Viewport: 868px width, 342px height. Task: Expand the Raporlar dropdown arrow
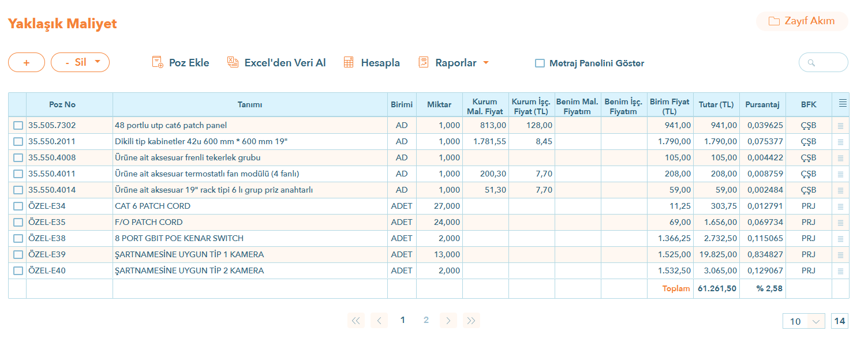click(x=486, y=62)
